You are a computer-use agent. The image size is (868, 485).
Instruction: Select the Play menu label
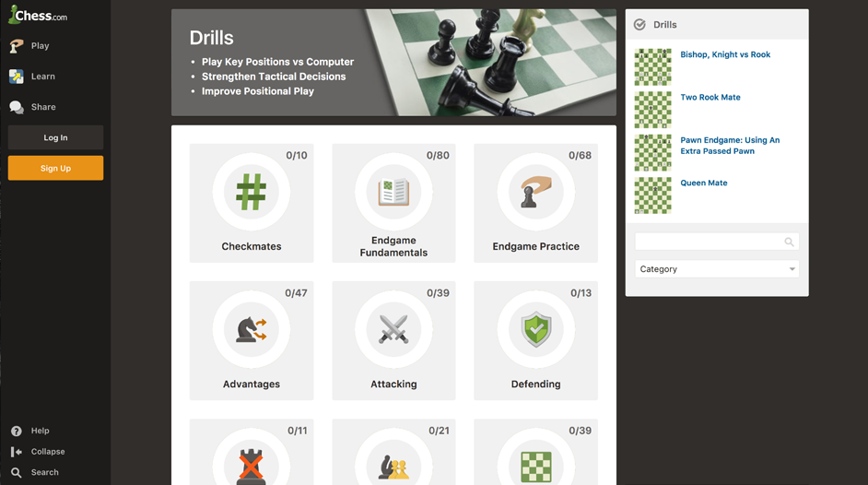pos(40,46)
